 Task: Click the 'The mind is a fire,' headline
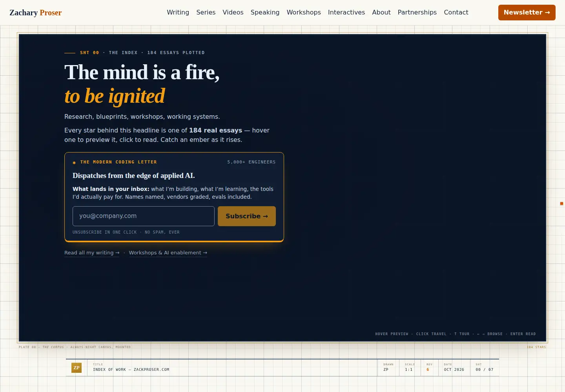[x=142, y=73]
